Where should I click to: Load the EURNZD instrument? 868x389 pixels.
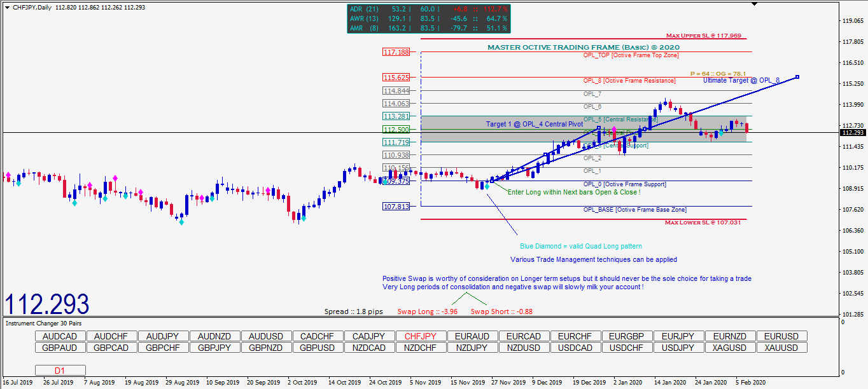(x=730, y=336)
